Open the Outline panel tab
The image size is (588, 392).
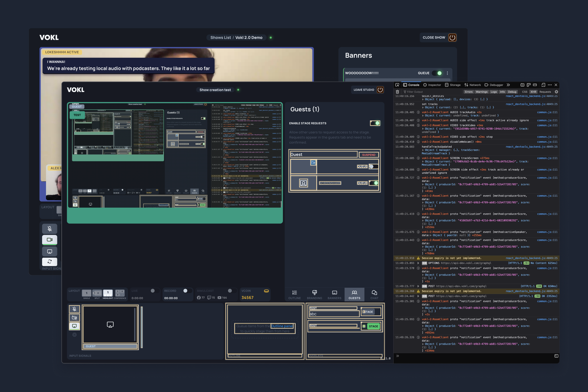click(294, 295)
